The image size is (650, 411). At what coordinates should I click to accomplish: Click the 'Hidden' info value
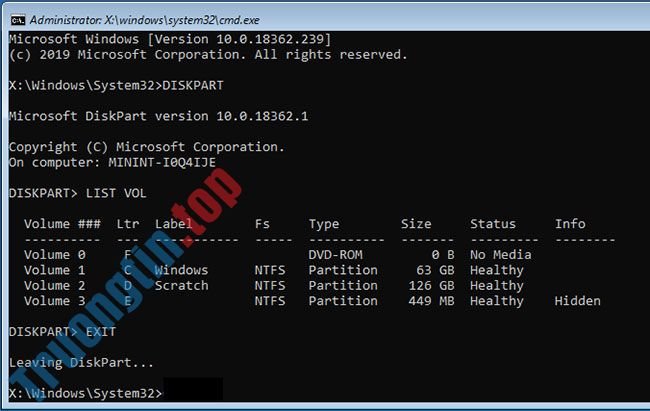(577, 301)
